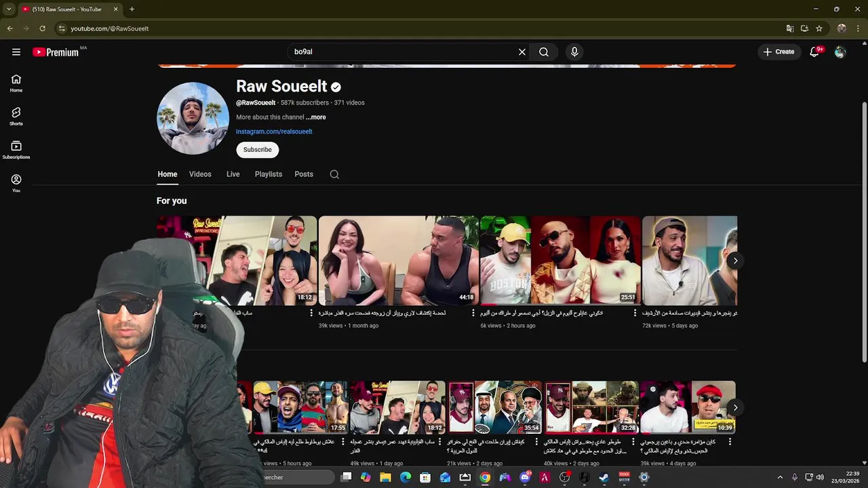Image resolution: width=868 pixels, height=488 pixels.
Task: Open the YouTube hamburger guide menu
Action: [16, 52]
